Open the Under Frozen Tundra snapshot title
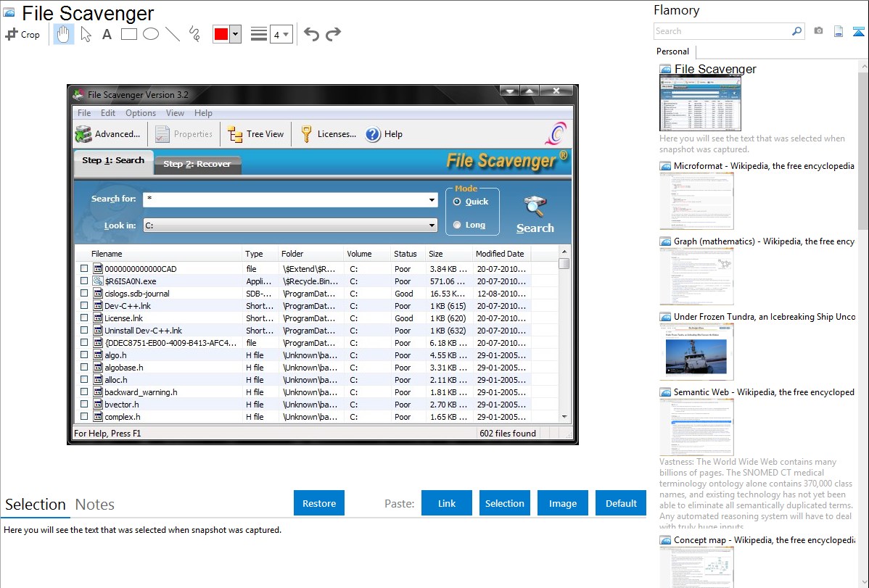This screenshot has height=588, width=869. (x=765, y=316)
